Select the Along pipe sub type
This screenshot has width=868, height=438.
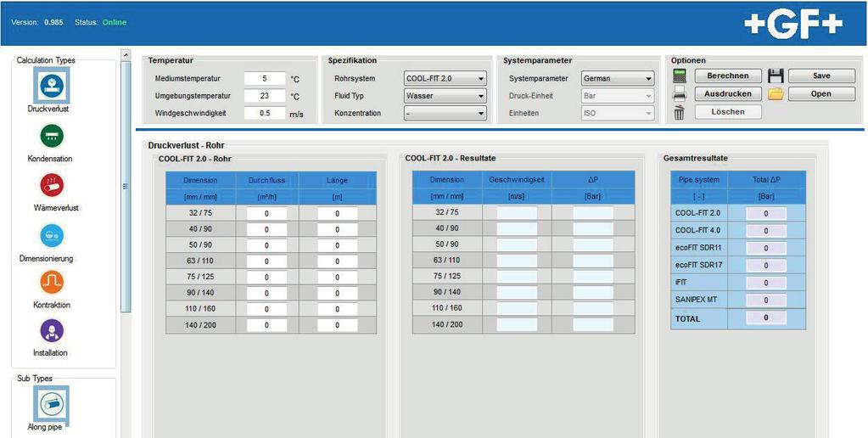click(x=52, y=405)
